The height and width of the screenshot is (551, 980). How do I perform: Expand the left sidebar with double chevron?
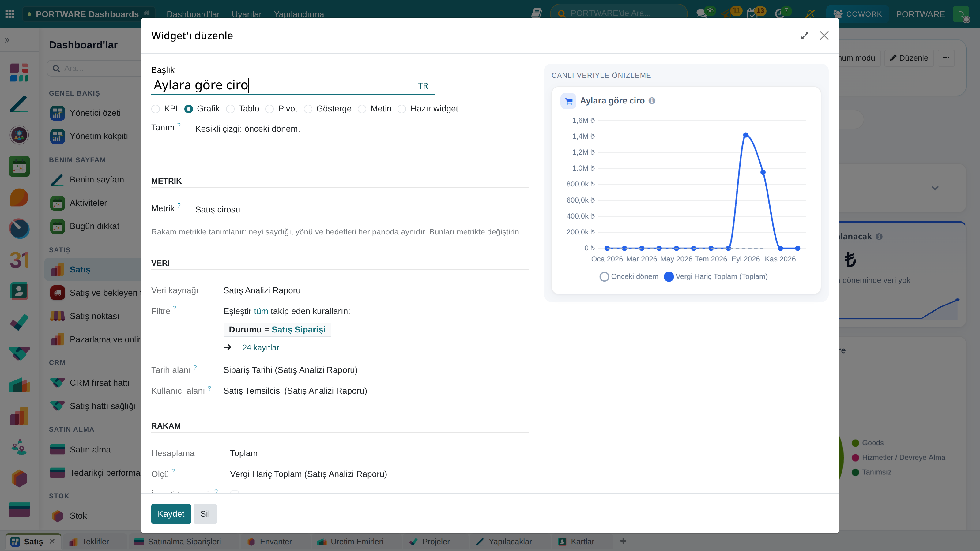coord(7,40)
